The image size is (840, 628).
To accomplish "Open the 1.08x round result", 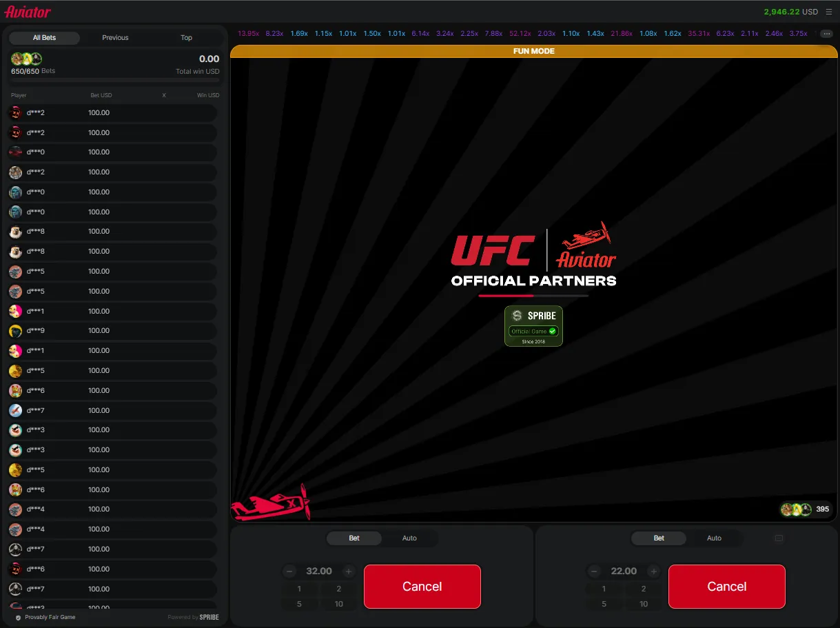I will 648,34.
